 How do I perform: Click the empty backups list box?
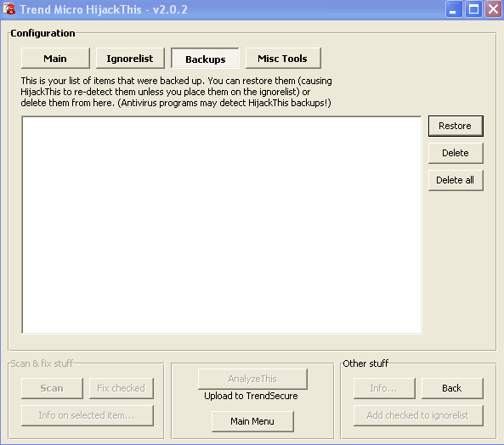tap(222, 225)
